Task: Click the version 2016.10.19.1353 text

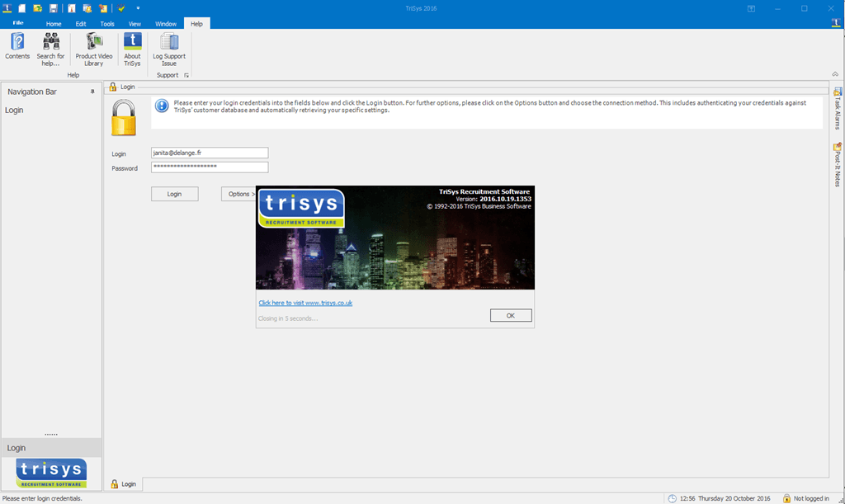Action: [x=506, y=200]
